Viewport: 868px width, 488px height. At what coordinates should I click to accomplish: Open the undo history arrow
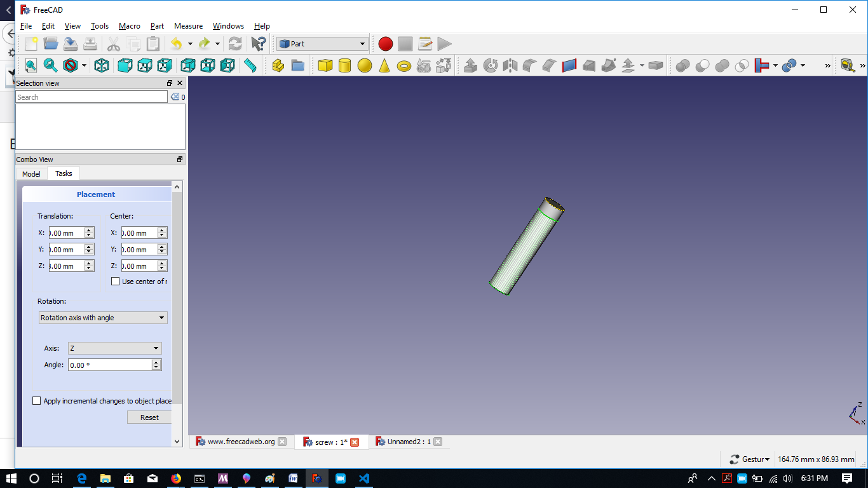coord(190,44)
